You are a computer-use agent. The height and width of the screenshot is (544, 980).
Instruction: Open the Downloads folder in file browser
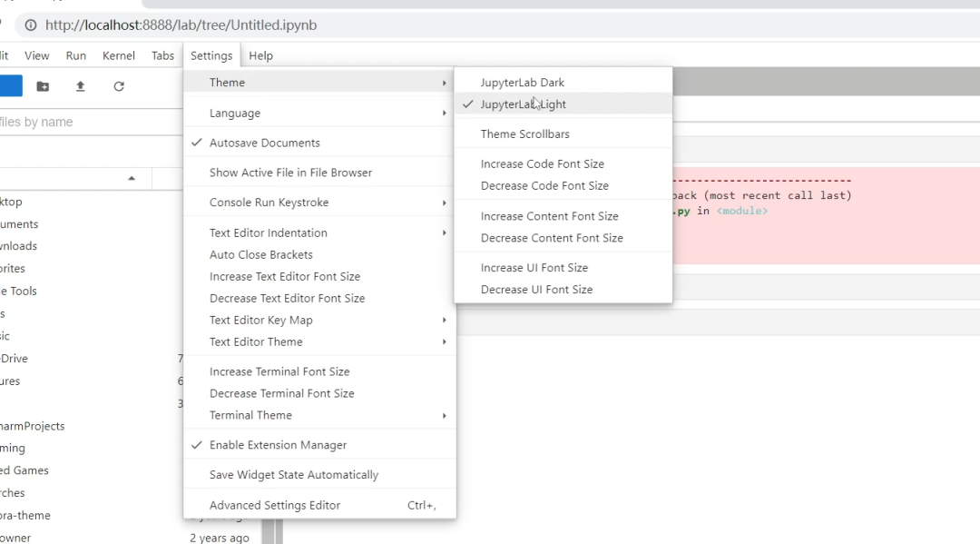(19, 246)
